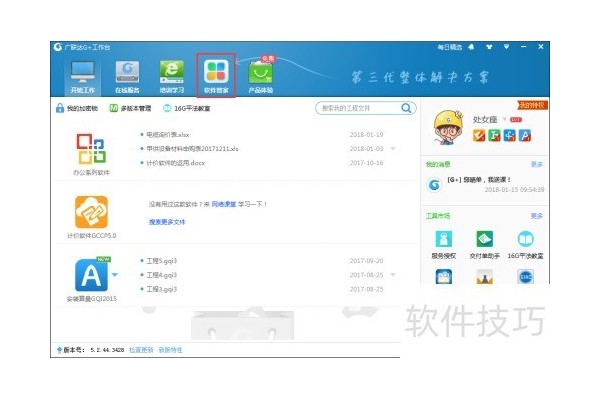Close the G+ 工作台 window

tap(541, 47)
